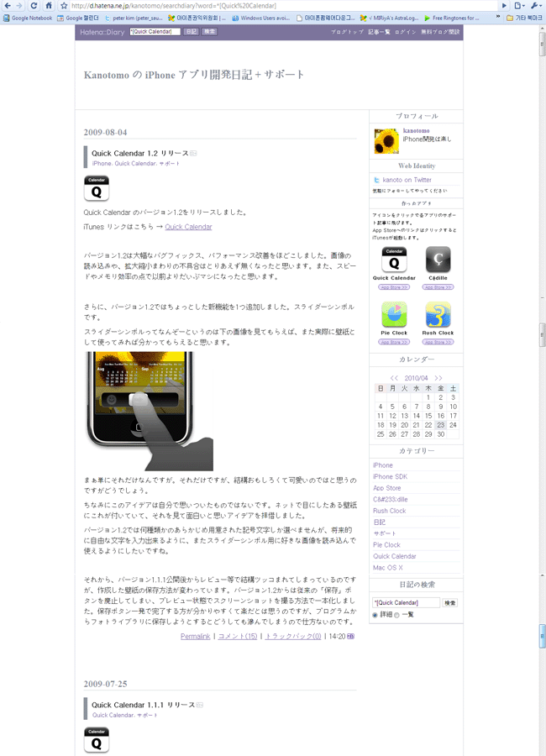Select the 一覧 radio button
Image resolution: width=546 pixels, height=756 pixels.
point(396,615)
